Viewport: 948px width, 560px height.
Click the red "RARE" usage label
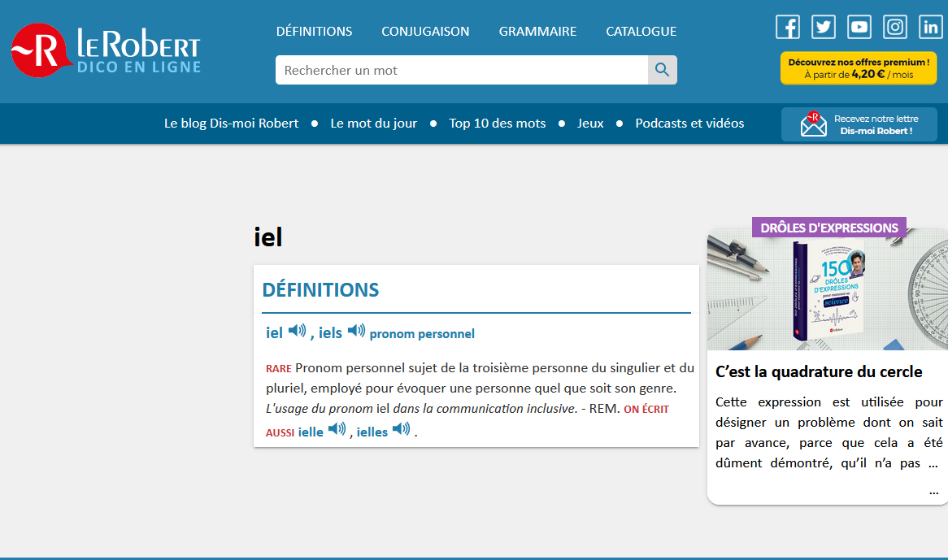tap(279, 368)
